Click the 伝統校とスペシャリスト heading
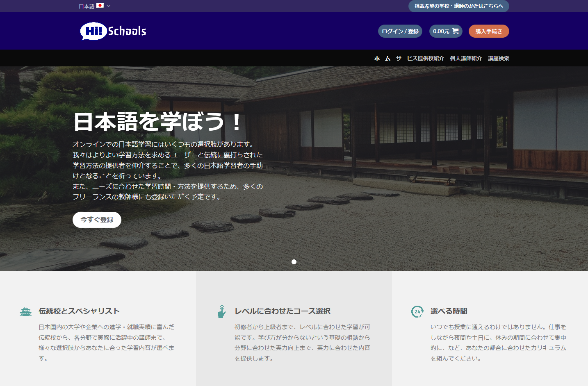The width and height of the screenshot is (588, 386). pos(79,311)
